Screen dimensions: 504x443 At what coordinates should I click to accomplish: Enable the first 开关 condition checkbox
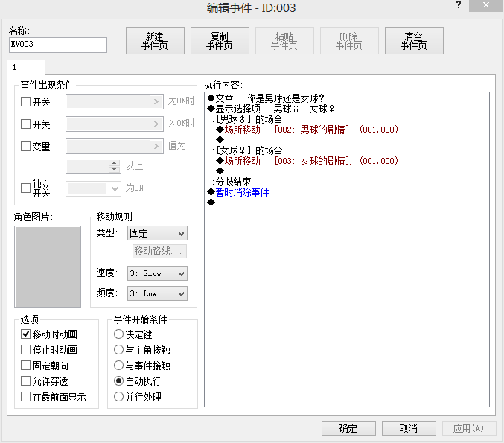[x=25, y=101]
